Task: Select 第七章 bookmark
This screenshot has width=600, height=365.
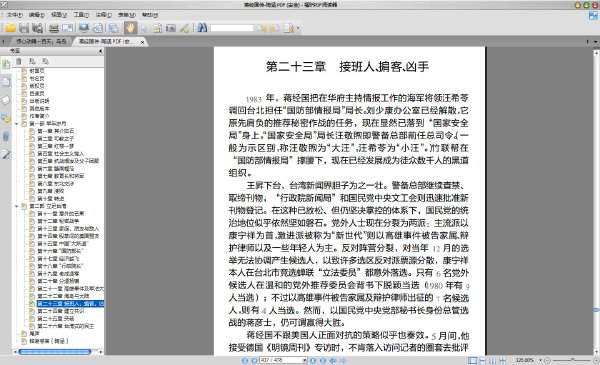Action: click(x=60, y=176)
